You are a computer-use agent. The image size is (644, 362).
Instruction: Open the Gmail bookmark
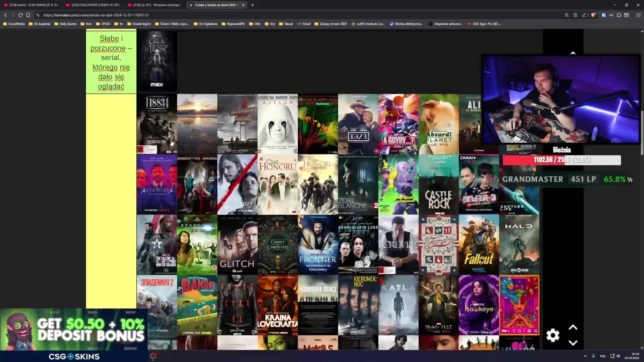pos(303,24)
